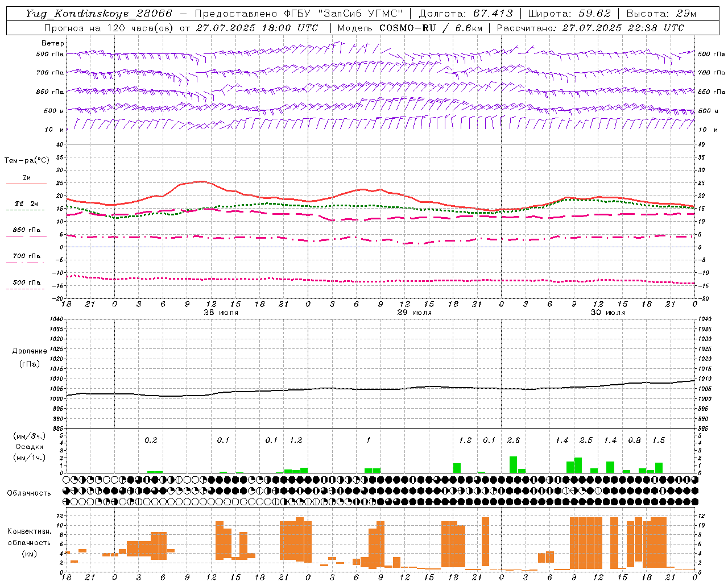Click the '30 июля' date label

pyautogui.click(x=608, y=313)
